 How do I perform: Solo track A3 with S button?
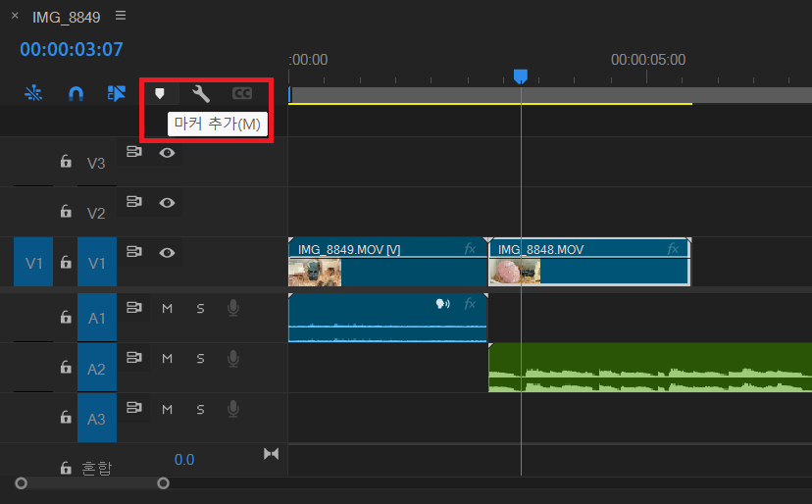tap(200, 409)
